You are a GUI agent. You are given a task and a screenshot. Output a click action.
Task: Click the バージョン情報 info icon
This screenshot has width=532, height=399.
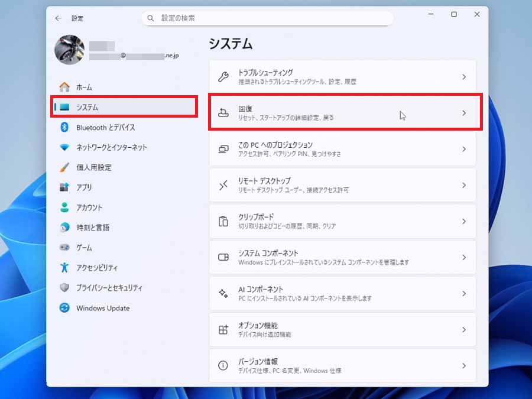pos(223,365)
